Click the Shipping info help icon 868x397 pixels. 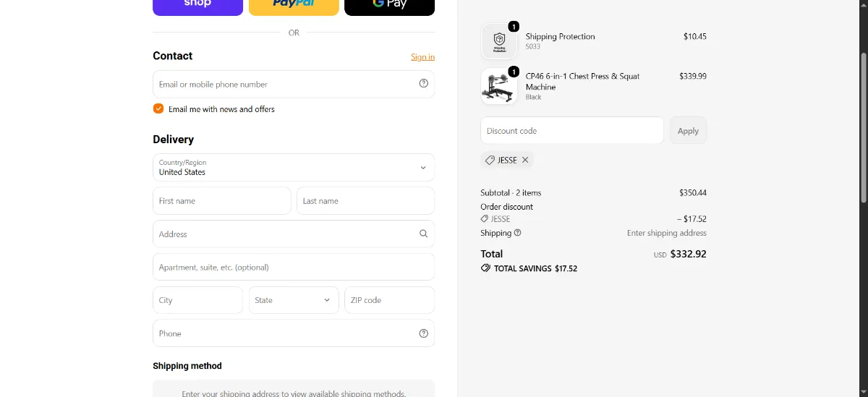[517, 233]
